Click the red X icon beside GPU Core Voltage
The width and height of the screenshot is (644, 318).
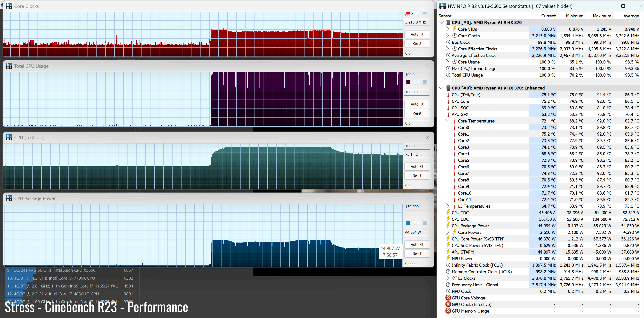tap(448, 298)
